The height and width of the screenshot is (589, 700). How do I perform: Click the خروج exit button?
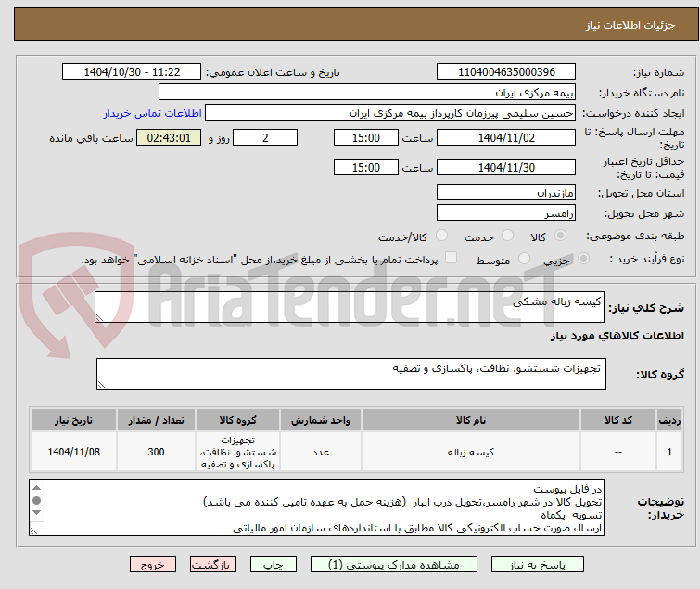tap(153, 565)
